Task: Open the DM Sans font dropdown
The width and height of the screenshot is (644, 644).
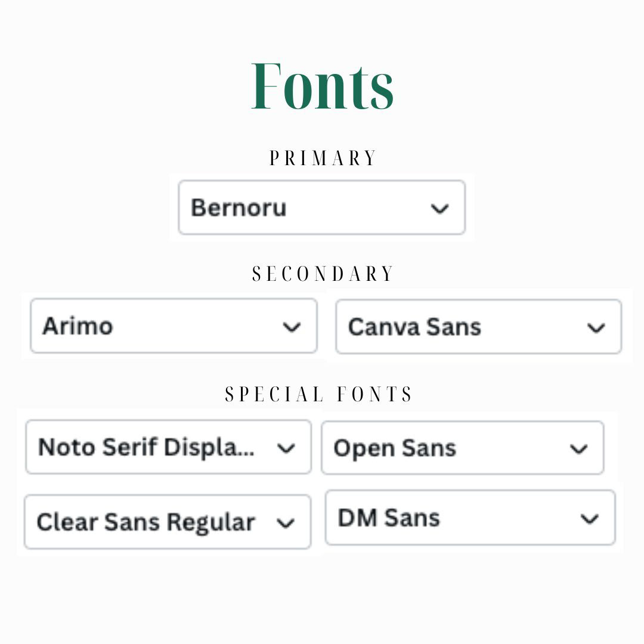Action: tap(470, 518)
